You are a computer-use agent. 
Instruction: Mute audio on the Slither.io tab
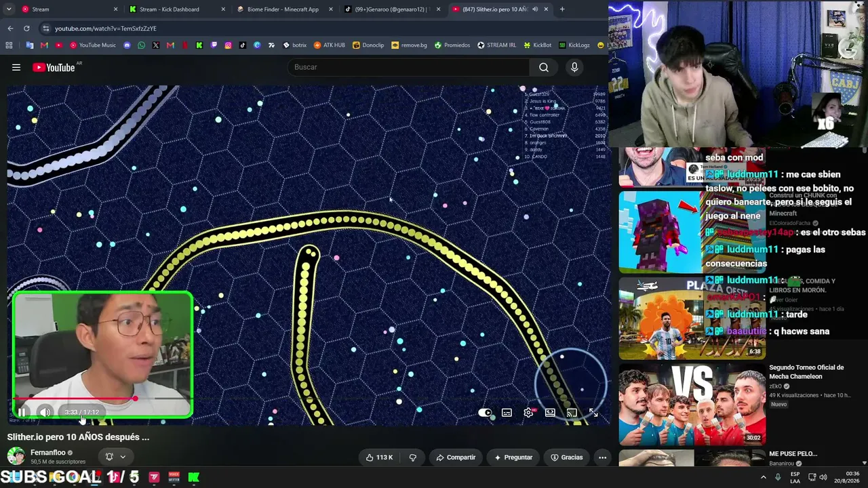coord(535,9)
